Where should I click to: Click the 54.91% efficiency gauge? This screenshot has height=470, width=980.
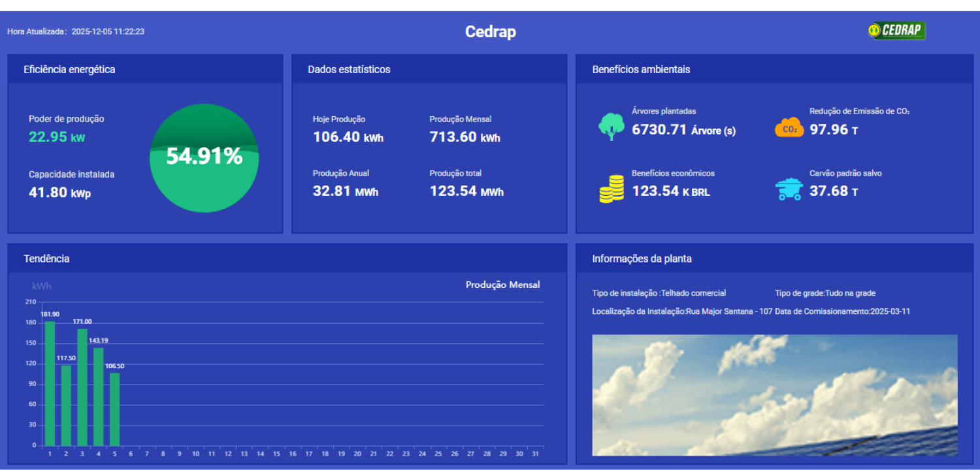(x=204, y=158)
